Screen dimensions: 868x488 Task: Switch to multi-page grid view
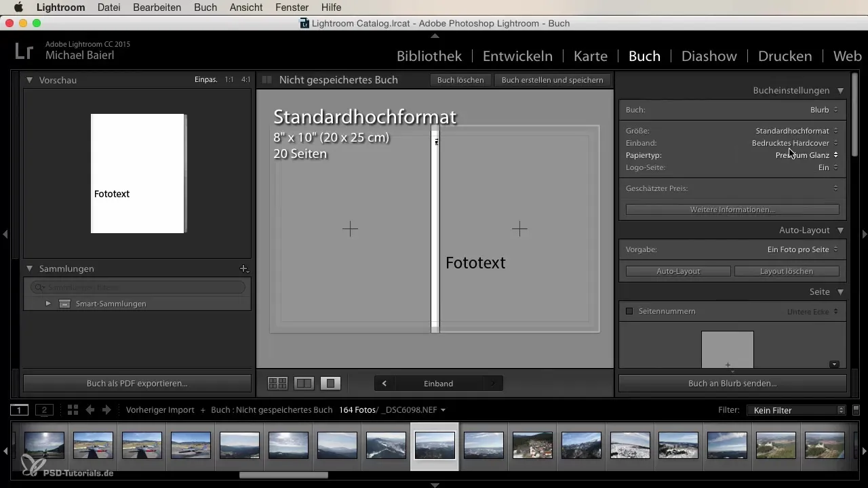pos(277,384)
